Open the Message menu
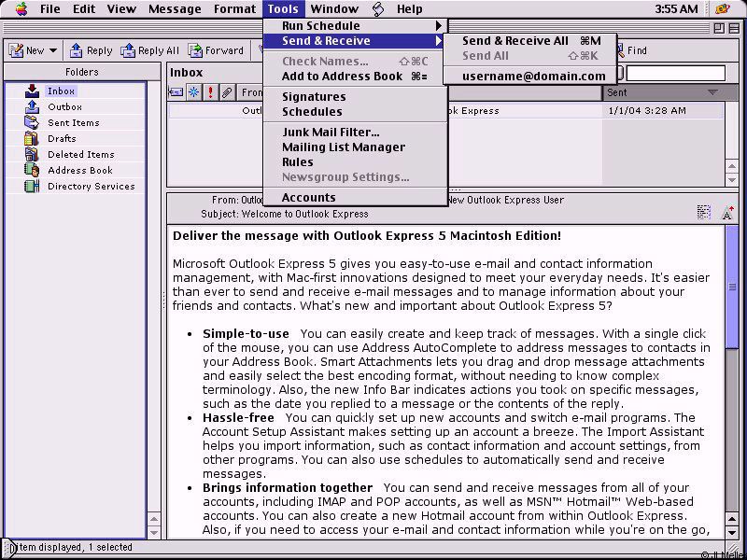 [x=175, y=9]
